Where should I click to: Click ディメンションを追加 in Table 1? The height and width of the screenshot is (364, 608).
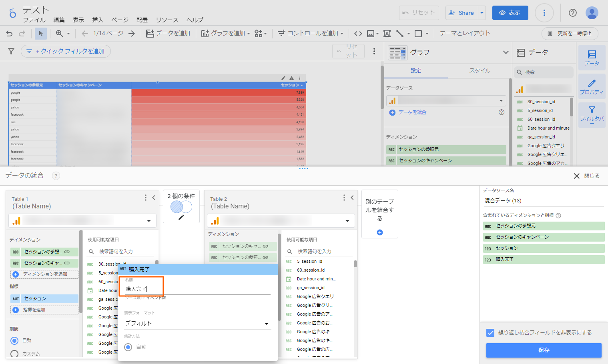tap(44, 274)
